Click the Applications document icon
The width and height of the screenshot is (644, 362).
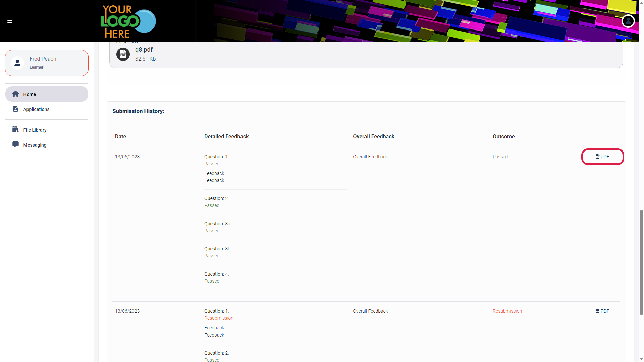pos(15,109)
